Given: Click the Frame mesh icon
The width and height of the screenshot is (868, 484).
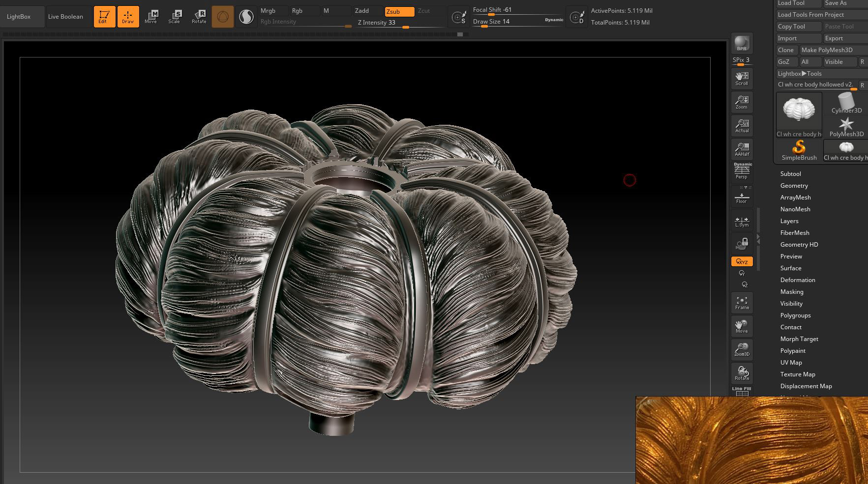Looking at the screenshot, I should tap(742, 302).
